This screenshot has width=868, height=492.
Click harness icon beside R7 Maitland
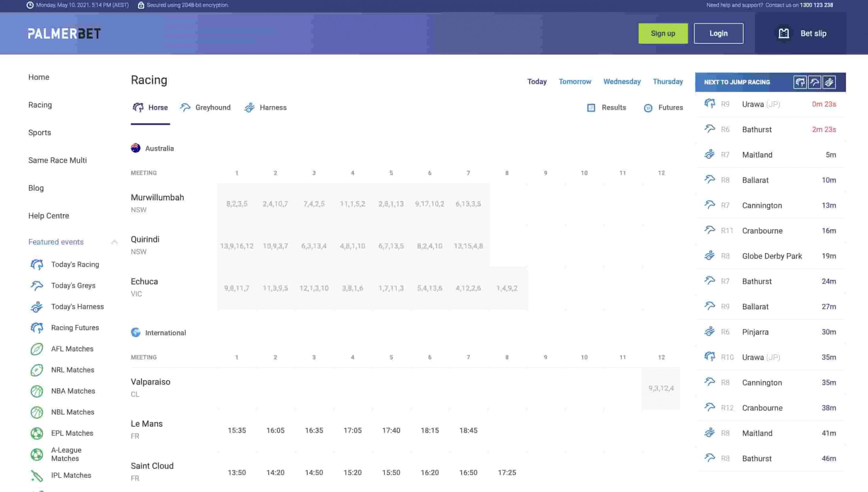710,155
